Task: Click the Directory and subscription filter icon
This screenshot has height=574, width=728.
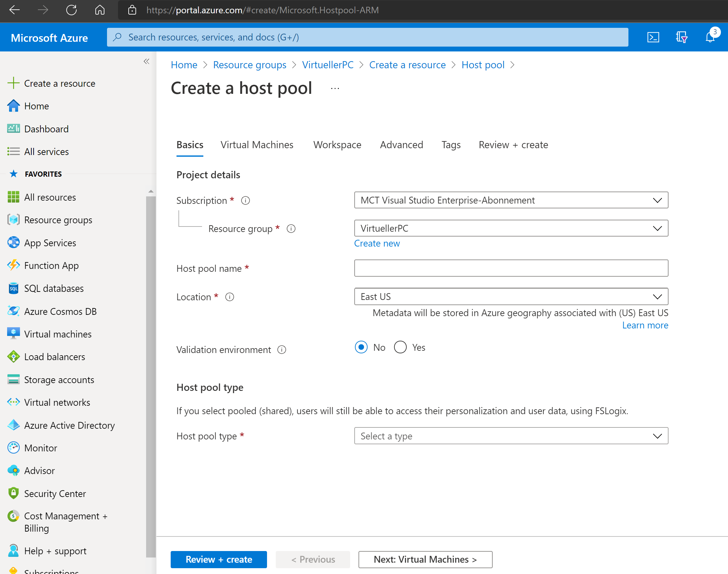Action: click(x=681, y=37)
